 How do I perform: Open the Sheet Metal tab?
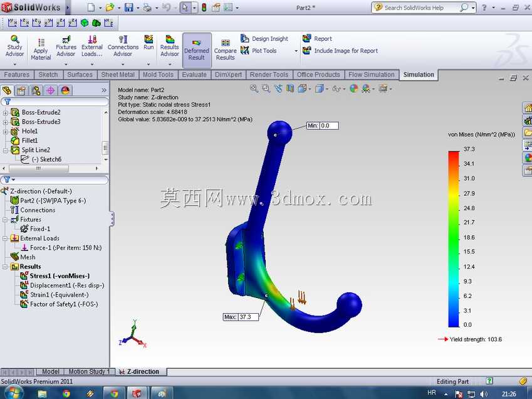[x=118, y=75]
